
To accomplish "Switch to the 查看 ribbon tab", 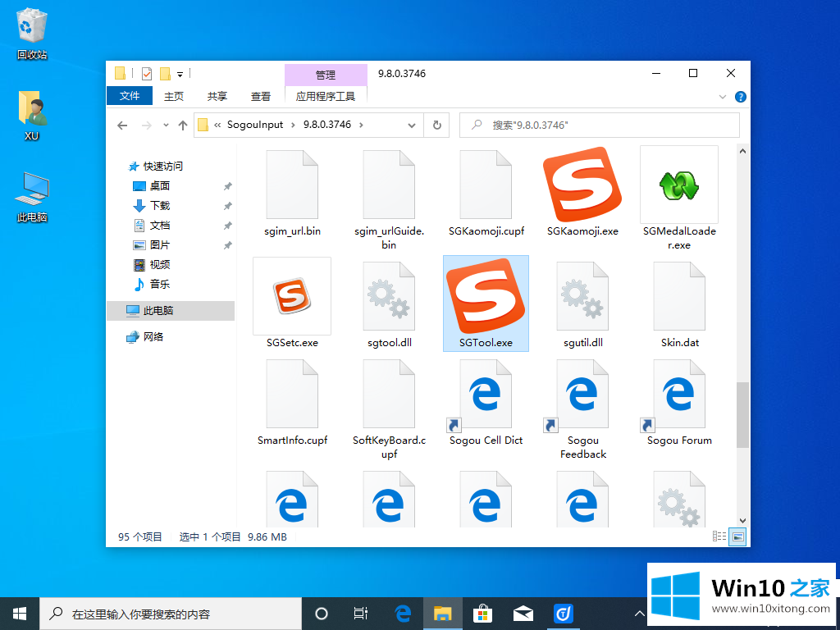I will 260,97.
